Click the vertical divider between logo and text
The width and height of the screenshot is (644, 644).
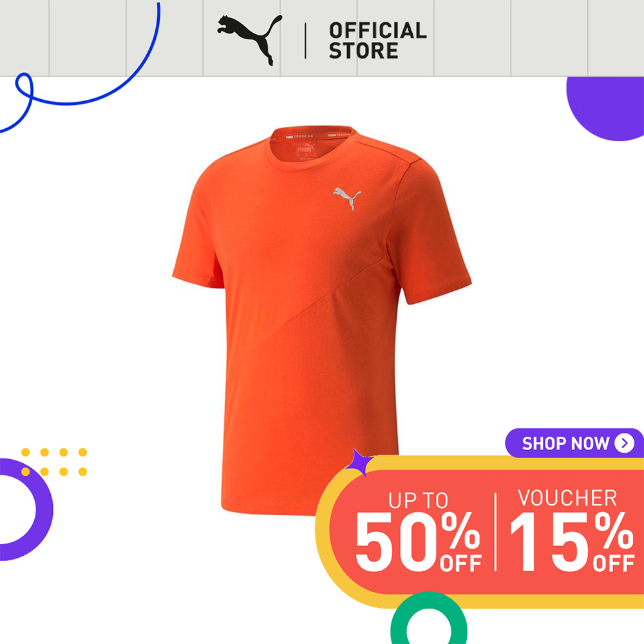point(305,41)
